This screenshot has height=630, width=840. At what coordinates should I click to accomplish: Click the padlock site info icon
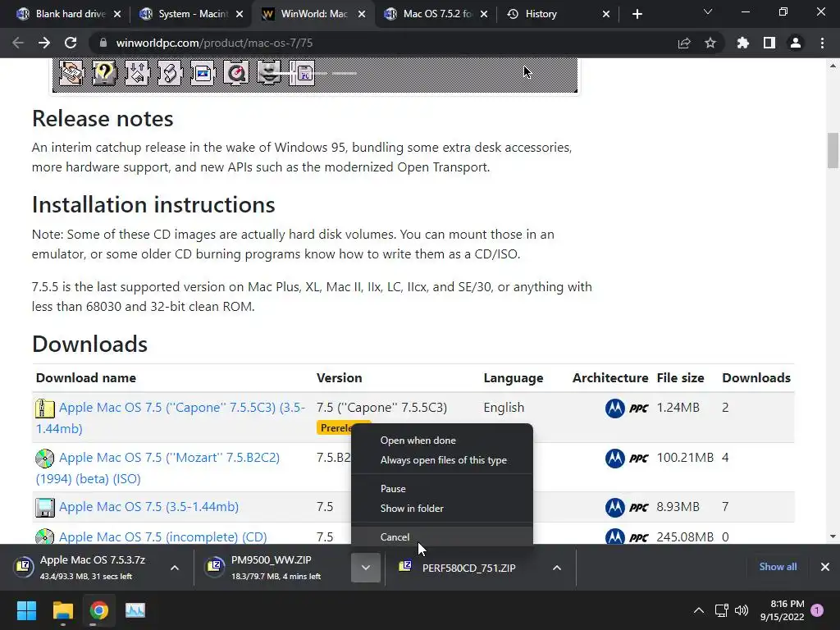tap(103, 43)
